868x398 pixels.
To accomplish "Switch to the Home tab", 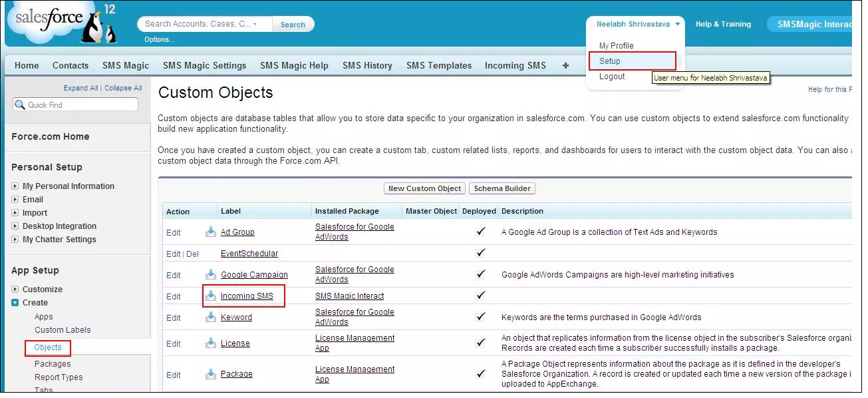I will point(27,65).
